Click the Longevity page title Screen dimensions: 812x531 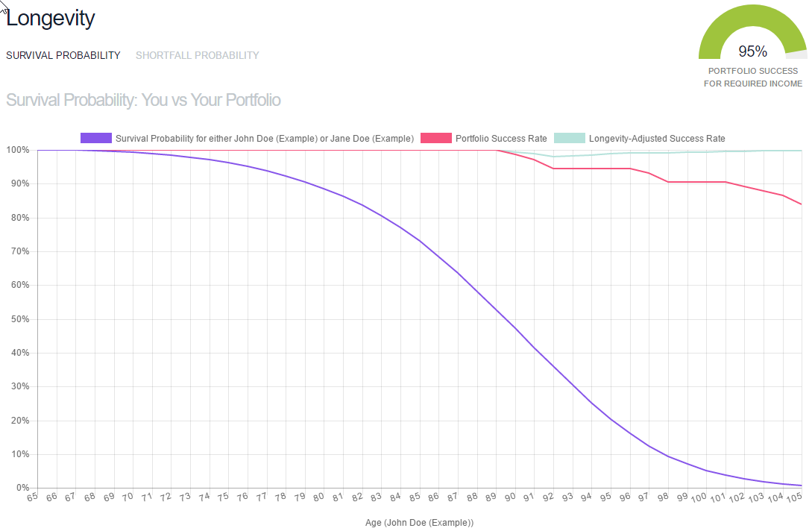(x=51, y=18)
